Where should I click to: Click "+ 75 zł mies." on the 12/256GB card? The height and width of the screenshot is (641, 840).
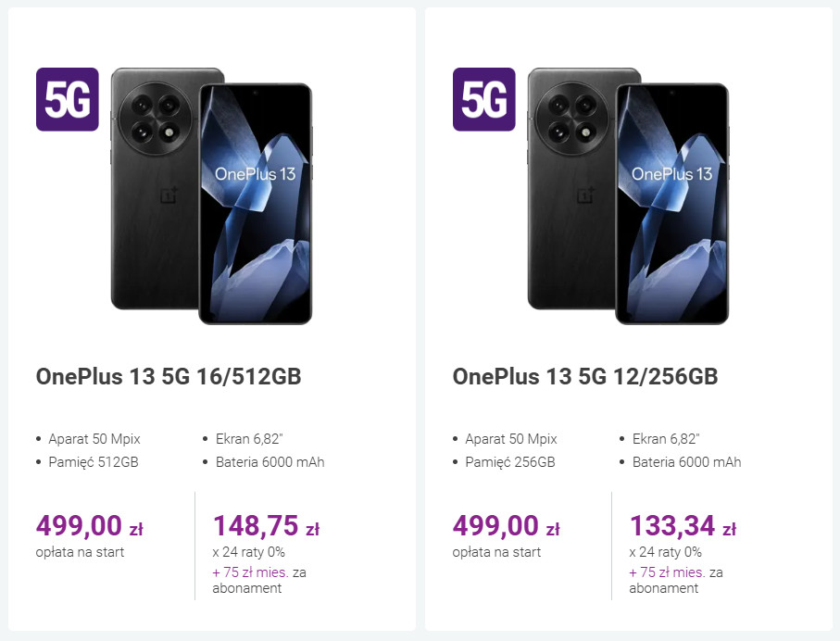click(667, 572)
